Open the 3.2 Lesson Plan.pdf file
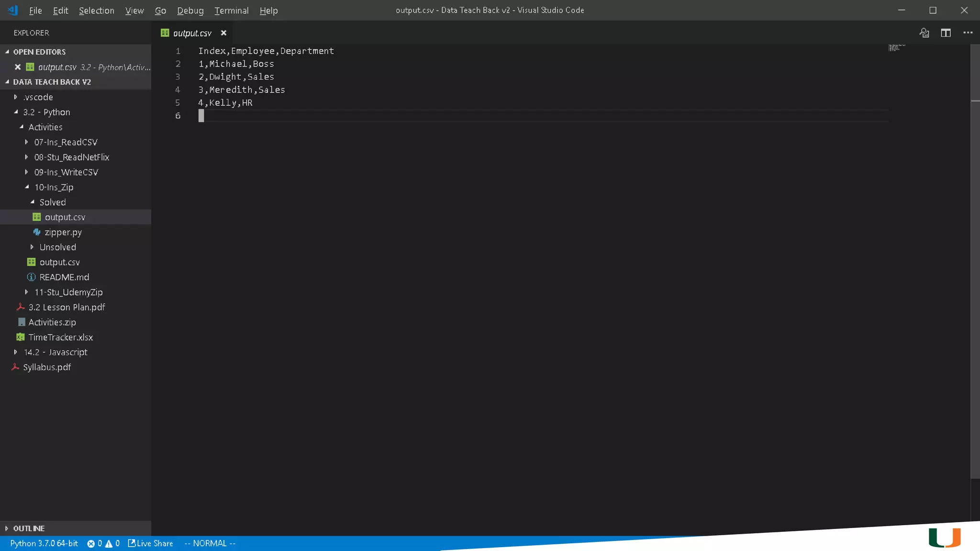980x551 pixels. tap(67, 308)
